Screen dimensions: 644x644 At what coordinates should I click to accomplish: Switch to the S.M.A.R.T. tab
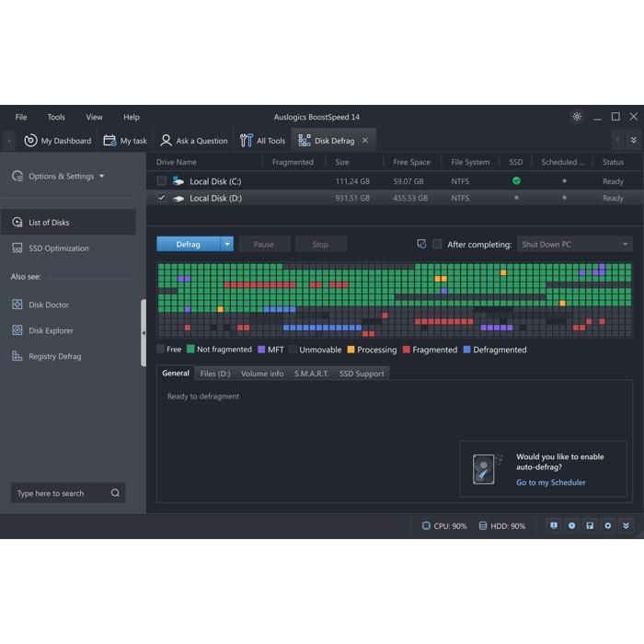point(311,374)
